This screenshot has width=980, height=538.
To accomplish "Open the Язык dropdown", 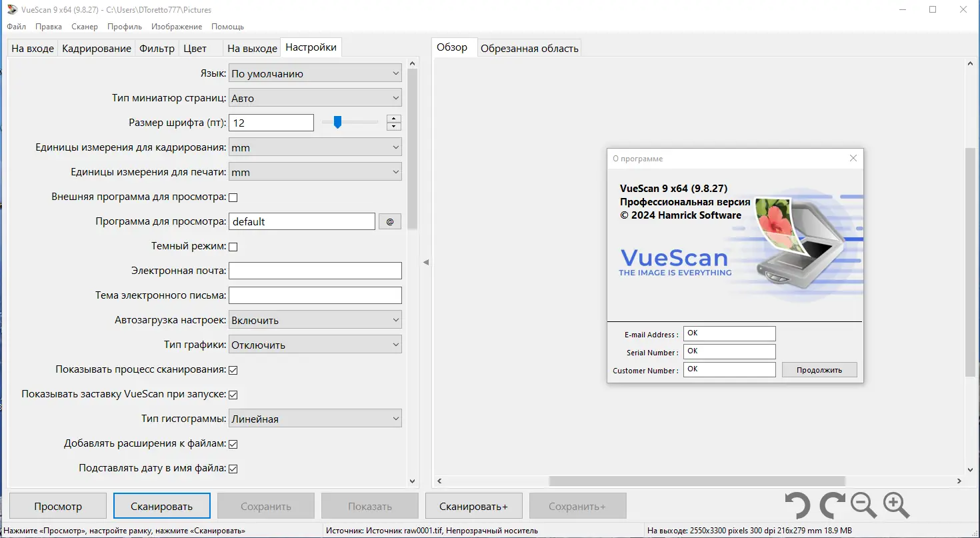I will tap(315, 73).
